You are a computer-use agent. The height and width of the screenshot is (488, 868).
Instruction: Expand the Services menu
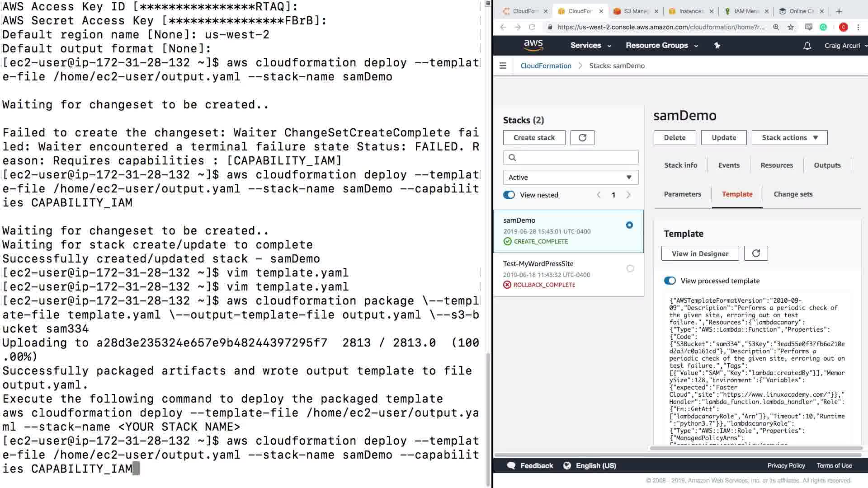pos(590,45)
